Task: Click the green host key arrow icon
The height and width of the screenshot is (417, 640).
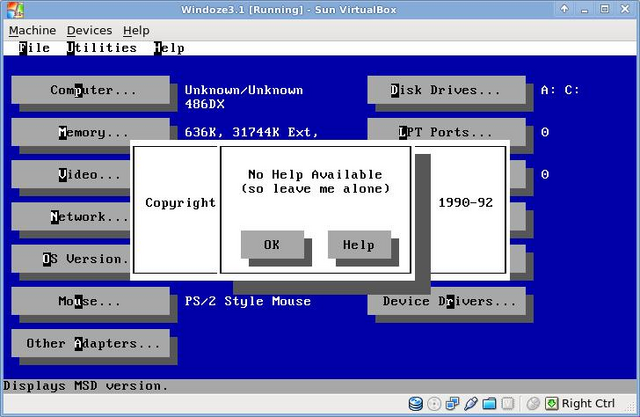Action: tap(551, 404)
